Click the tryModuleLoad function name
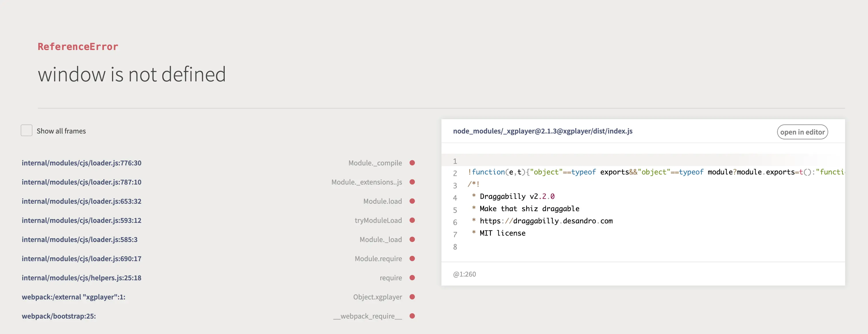Image resolution: width=868 pixels, height=334 pixels. click(x=378, y=220)
